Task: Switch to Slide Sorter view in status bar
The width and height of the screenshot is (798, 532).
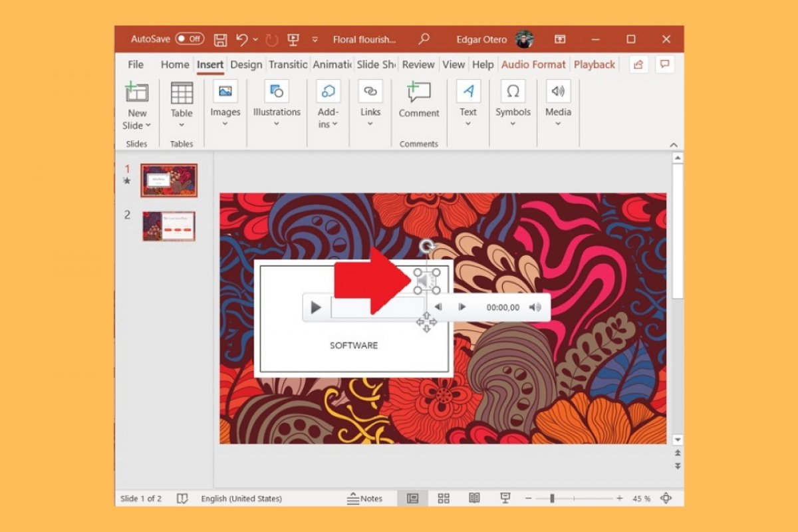Action: tap(444, 498)
